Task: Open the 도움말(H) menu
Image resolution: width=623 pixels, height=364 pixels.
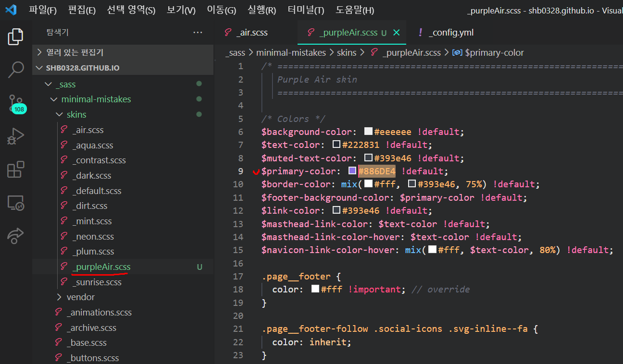Action: click(355, 10)
